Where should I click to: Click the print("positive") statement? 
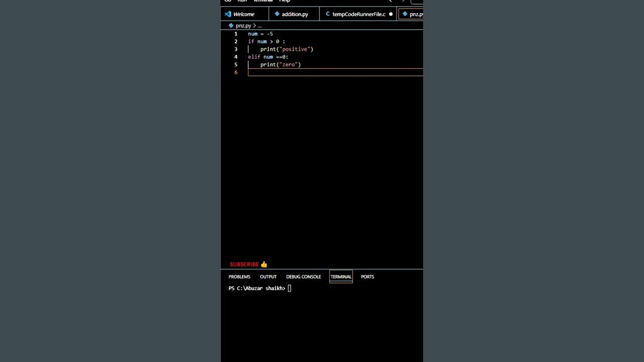[x=287, y=49]
